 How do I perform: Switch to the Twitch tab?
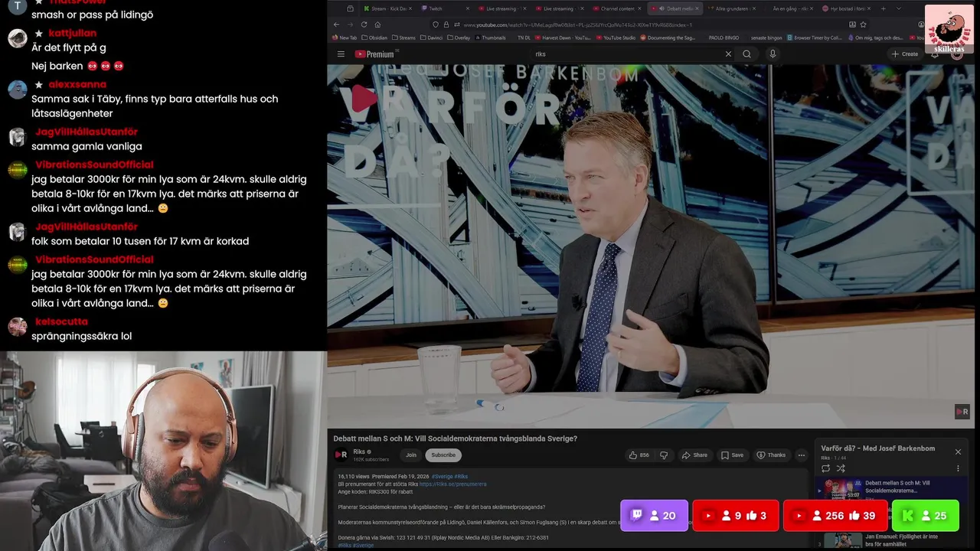pyautogui.click(x=446, y=8)
